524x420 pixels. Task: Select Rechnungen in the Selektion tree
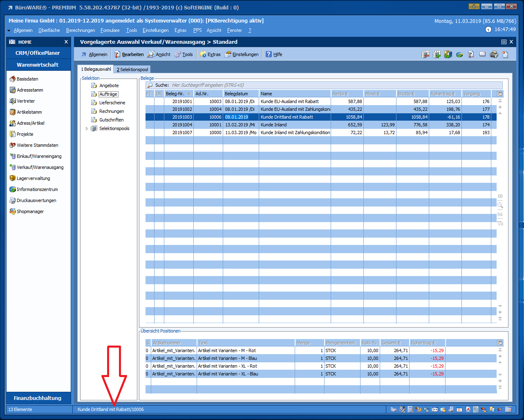[x=111, y=111]
